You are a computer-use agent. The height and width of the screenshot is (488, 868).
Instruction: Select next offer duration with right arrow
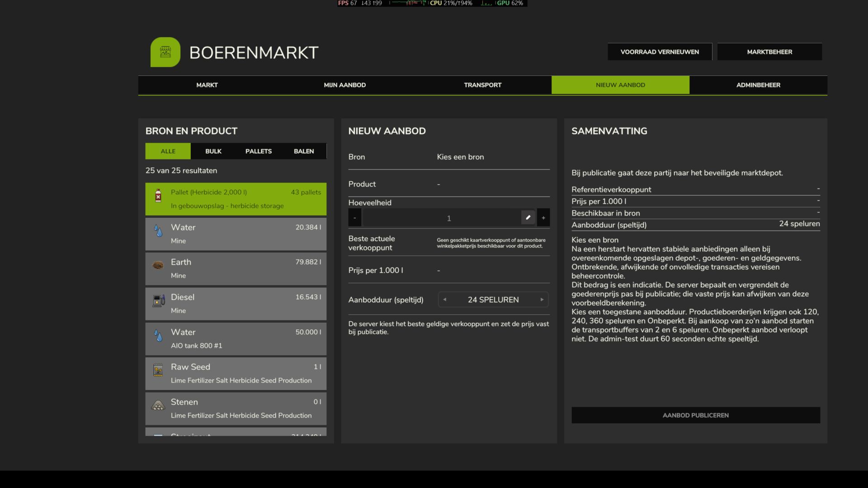542,300
